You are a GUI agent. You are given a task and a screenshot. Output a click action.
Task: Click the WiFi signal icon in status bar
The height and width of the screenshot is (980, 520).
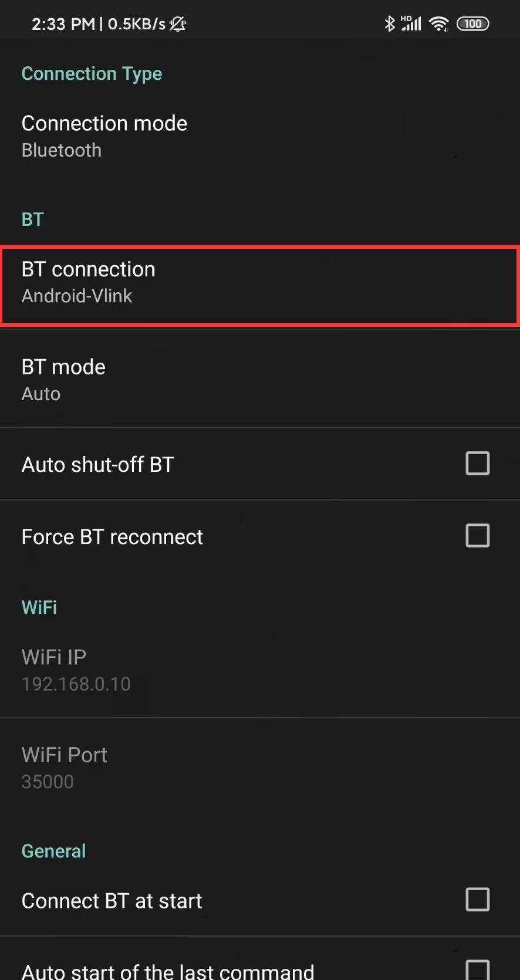[x=439, y=23]
